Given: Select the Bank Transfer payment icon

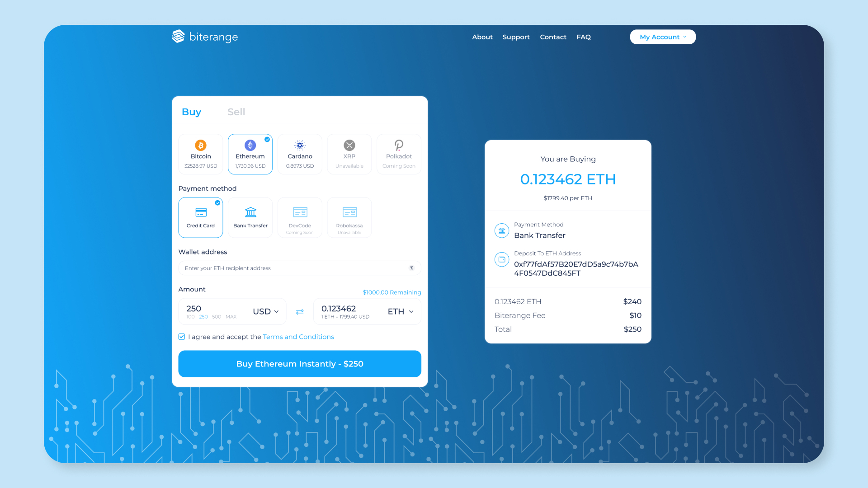Looking at the screenshot, I should click(250, 212).
